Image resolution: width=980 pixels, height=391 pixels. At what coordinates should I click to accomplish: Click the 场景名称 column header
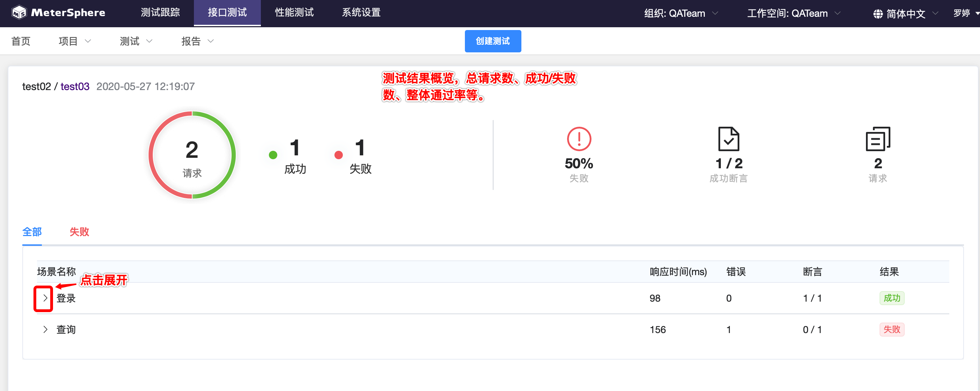(x=56, y=272)
